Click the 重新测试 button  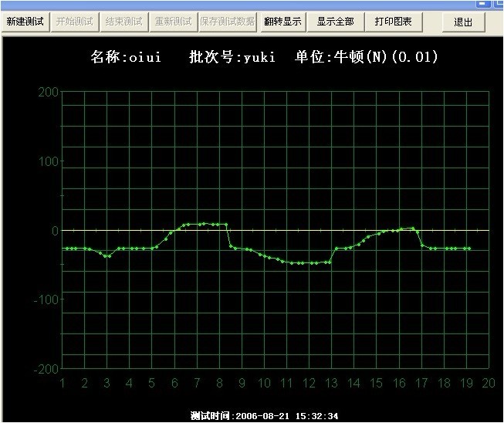174,22
